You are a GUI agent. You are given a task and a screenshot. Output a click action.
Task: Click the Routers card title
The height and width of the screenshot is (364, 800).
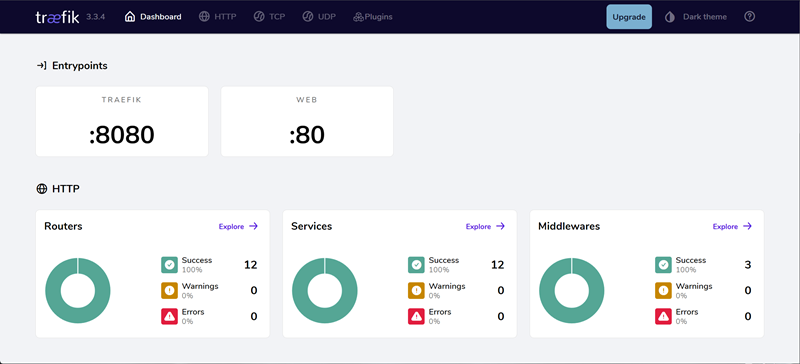coord(63,226)
